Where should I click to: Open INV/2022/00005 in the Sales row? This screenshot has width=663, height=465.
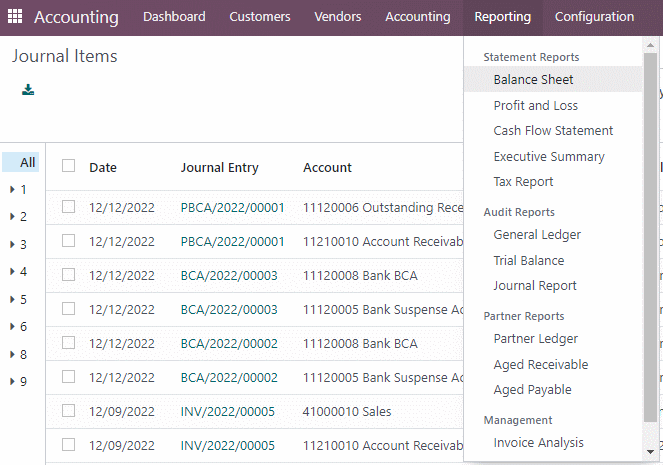[227, 411]
